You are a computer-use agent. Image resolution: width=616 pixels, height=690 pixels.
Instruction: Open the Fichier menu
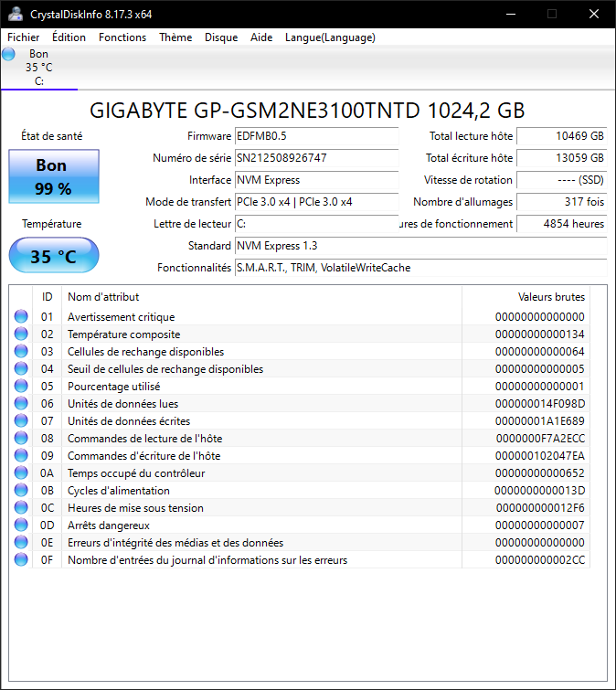(24, 37)
